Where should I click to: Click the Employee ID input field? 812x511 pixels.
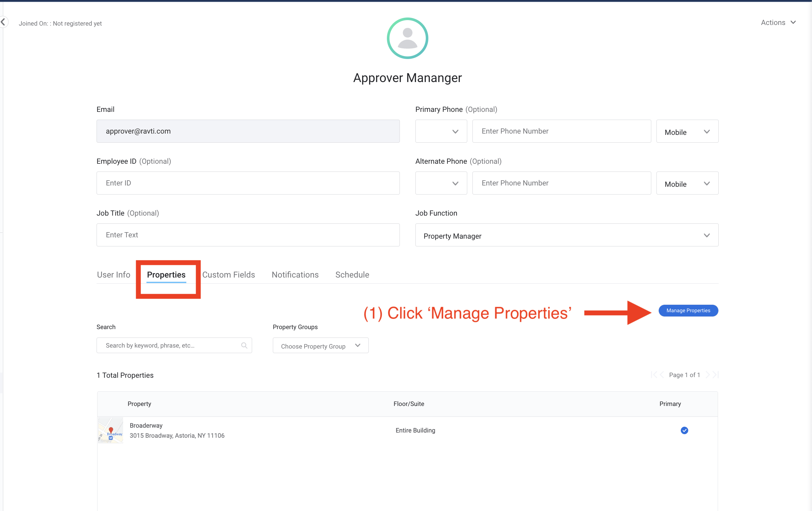pos(248,183)
